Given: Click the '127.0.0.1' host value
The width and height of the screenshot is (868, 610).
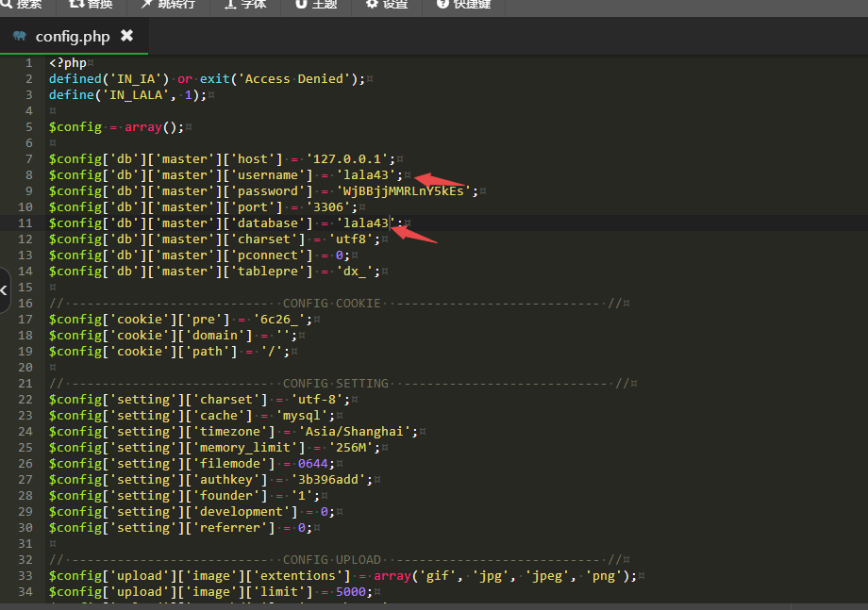Looking at the screenshot, I should pyautogui.click(x=347, y=159).
